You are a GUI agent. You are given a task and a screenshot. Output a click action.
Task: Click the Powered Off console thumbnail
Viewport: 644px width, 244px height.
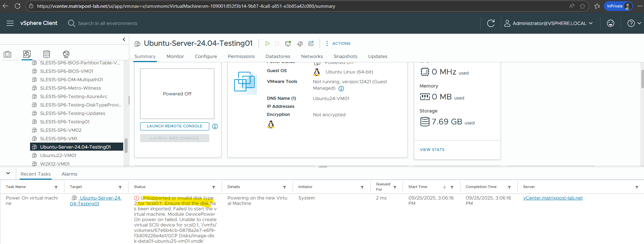click(177, 94)
